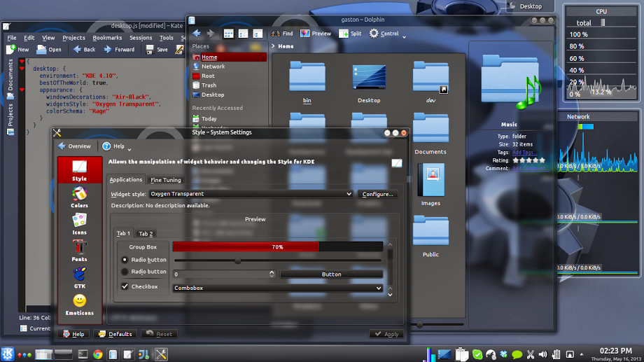Click the Defaults button
The width and height of the screenshot is (644, 362).
[x=115, y=334]
